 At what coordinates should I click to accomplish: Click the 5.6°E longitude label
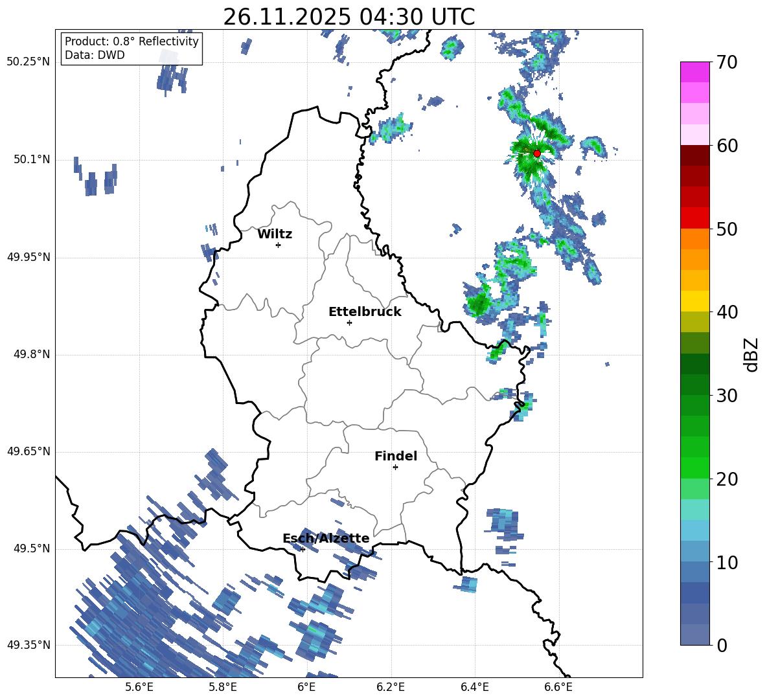coord(139,687)
